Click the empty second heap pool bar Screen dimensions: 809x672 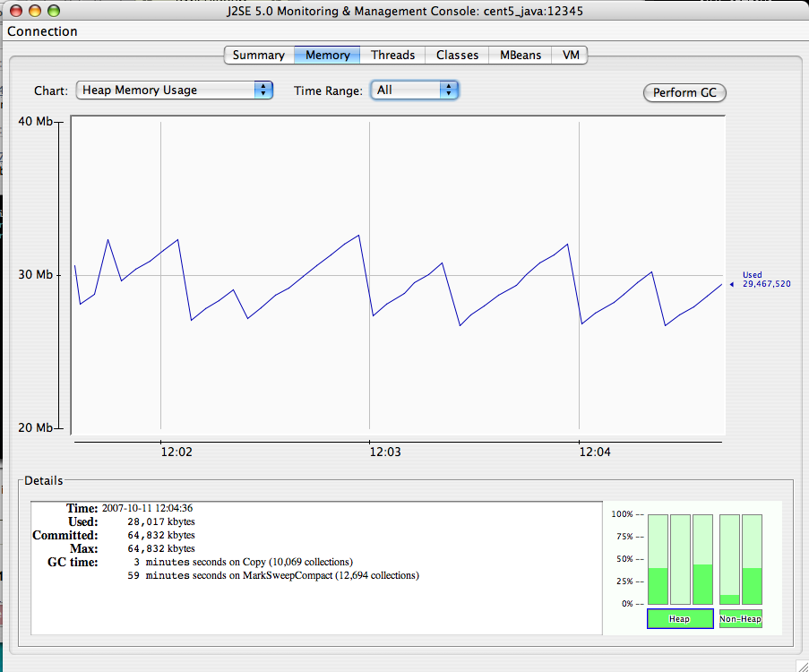[x=681, y=559]
